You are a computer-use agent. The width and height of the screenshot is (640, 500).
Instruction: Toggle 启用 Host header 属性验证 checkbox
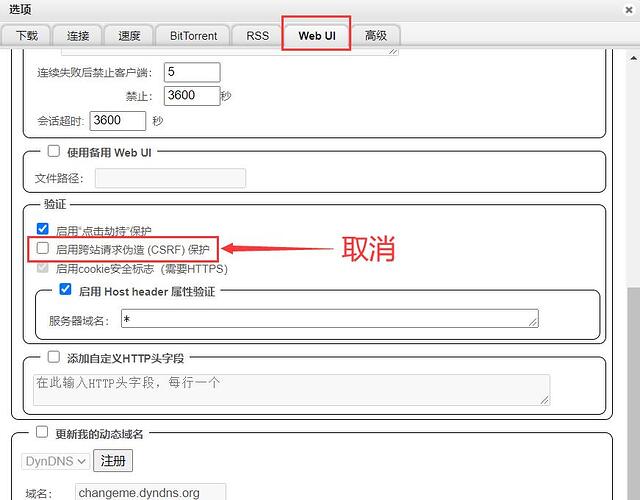coord(65,289)
